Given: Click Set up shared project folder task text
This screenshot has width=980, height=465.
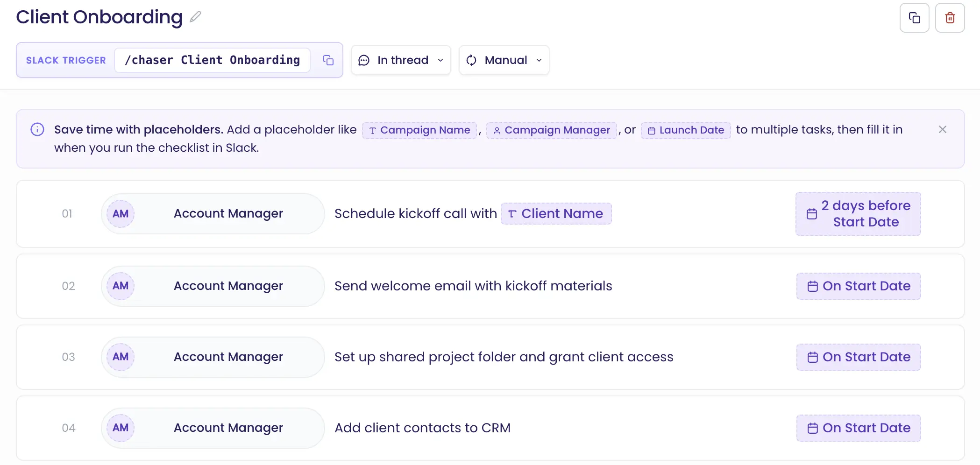Looking at the screenshot, I should click(x=504, y=357).
